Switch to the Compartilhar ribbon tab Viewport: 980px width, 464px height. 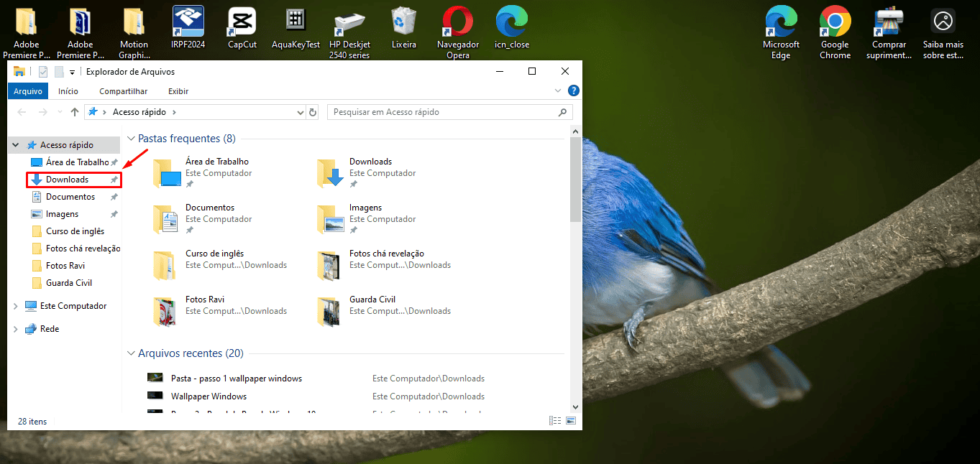(x=123, y=91)
